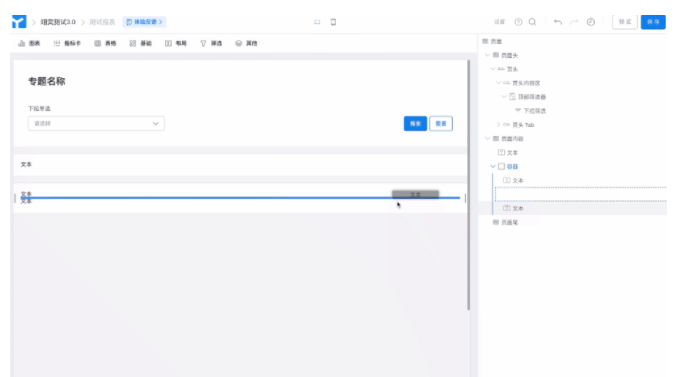Collapse the 容器 container tree node
Viewport: 693px width, 377px height.
[x=493, y=167]
